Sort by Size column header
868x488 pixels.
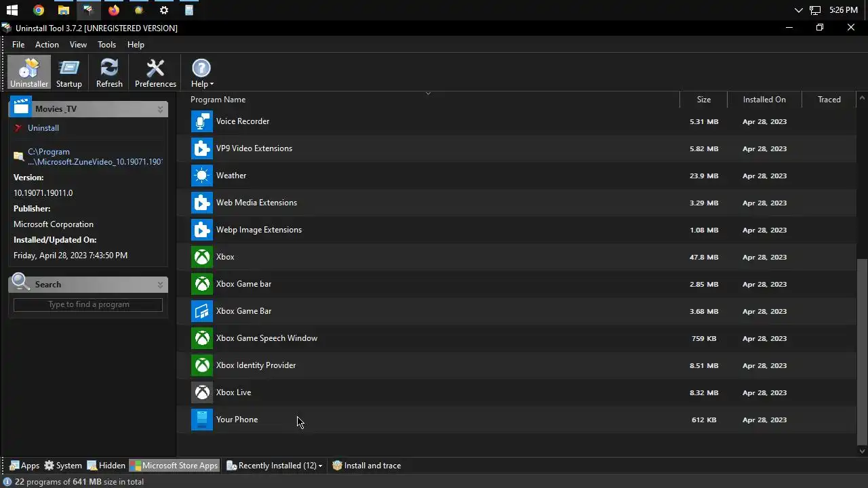pyautogui.click(x=704, y=100)
